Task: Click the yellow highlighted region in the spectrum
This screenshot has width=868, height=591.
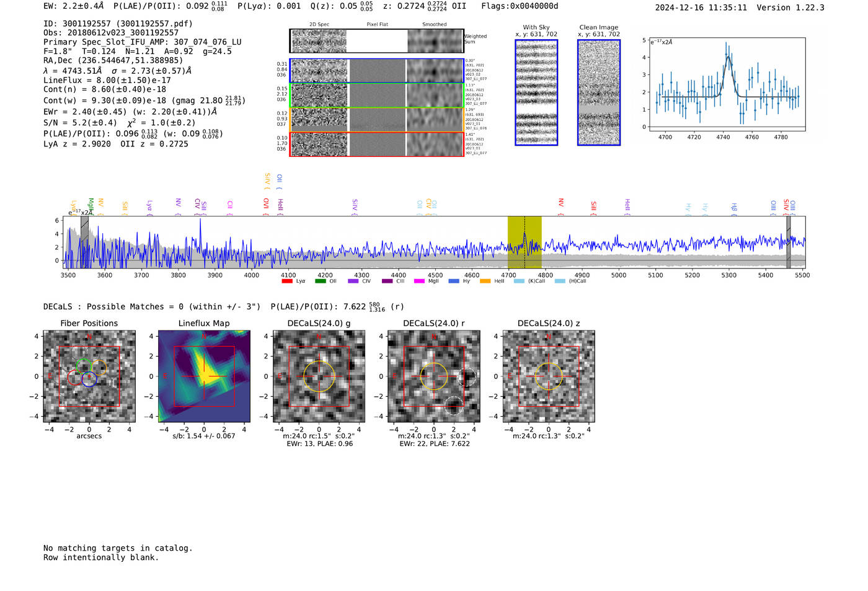Action: [525, 242]
